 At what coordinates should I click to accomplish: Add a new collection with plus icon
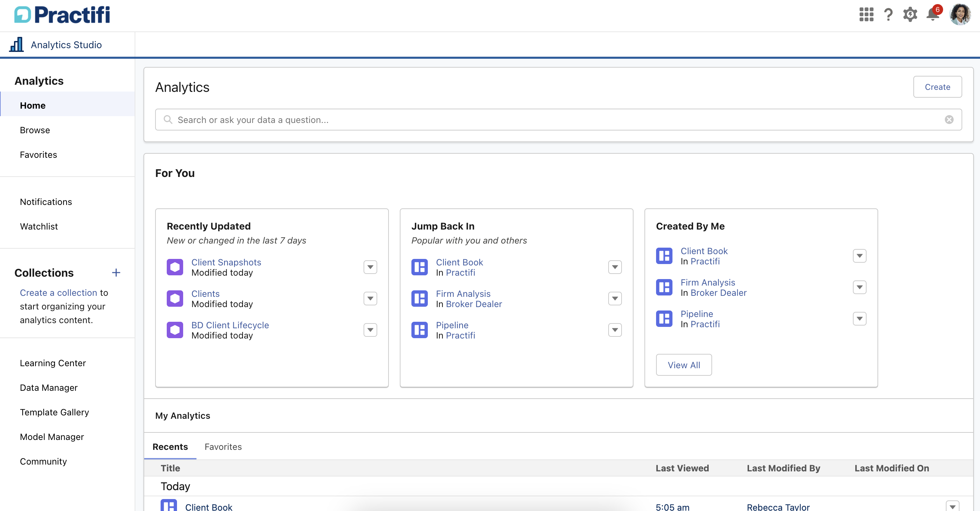coord(116,273)
